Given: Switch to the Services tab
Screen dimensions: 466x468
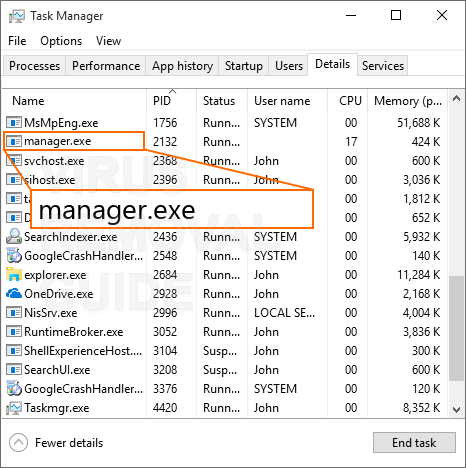Looking at the screenshot, I should 383,66.
